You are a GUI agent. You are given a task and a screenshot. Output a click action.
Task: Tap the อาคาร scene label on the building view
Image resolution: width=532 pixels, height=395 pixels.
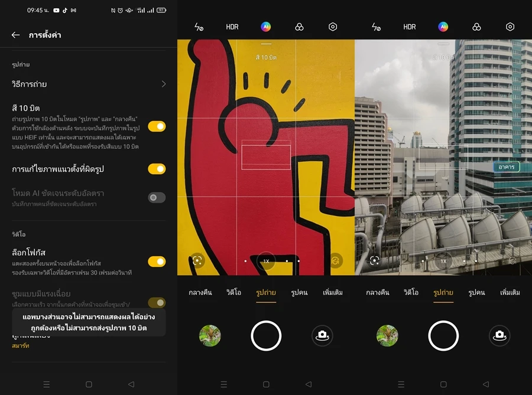tap(507, 167)
